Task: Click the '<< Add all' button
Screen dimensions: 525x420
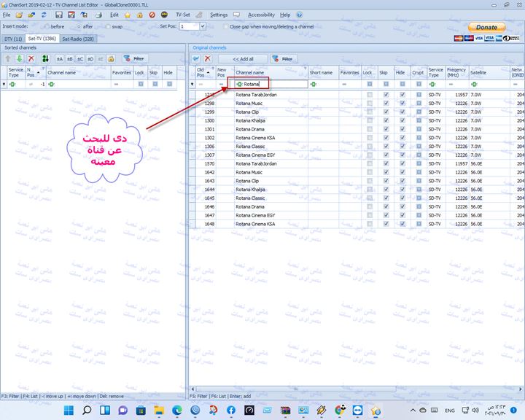Action: (243, 59)
